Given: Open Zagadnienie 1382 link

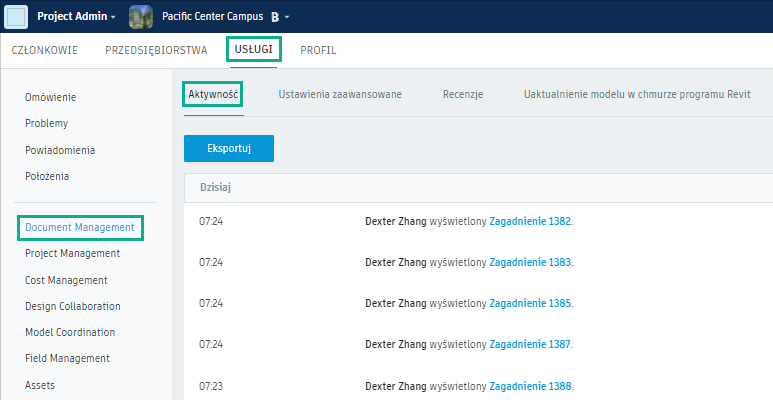Looking at the screenshot, I should (530, 221).
